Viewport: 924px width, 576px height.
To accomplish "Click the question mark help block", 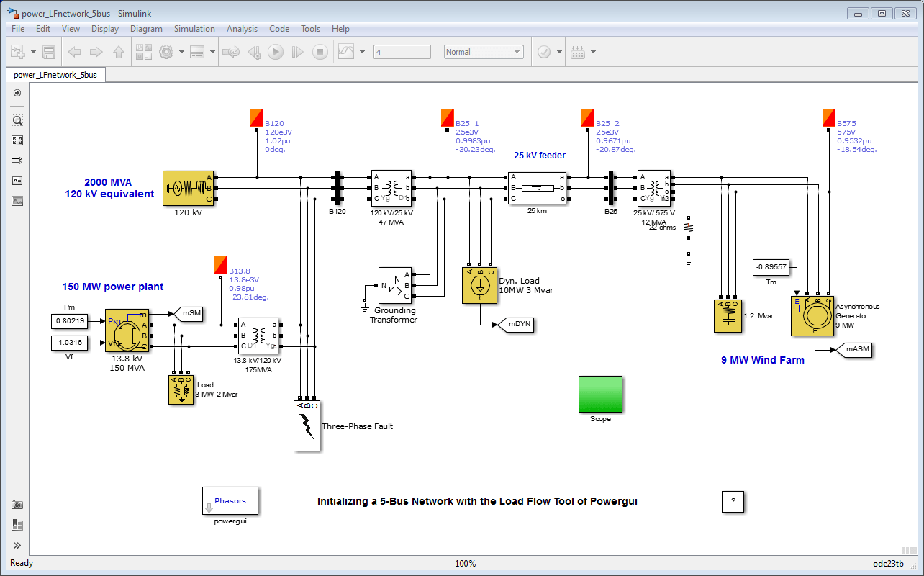I will click(733, 502).
